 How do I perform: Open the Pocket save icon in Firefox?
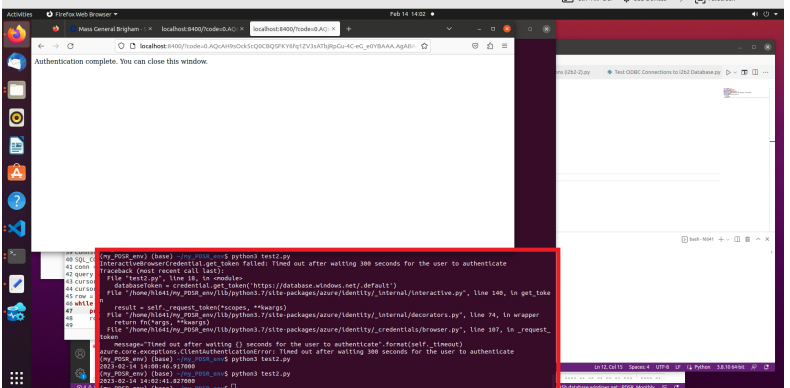[x=475, y=46]
